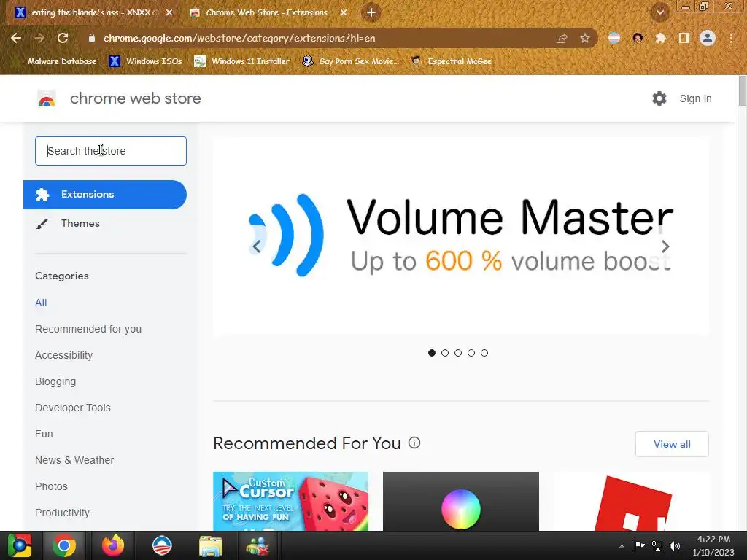Viewport: 747px width, 560px height.
Task: Choose the All category
Action: 41,303
